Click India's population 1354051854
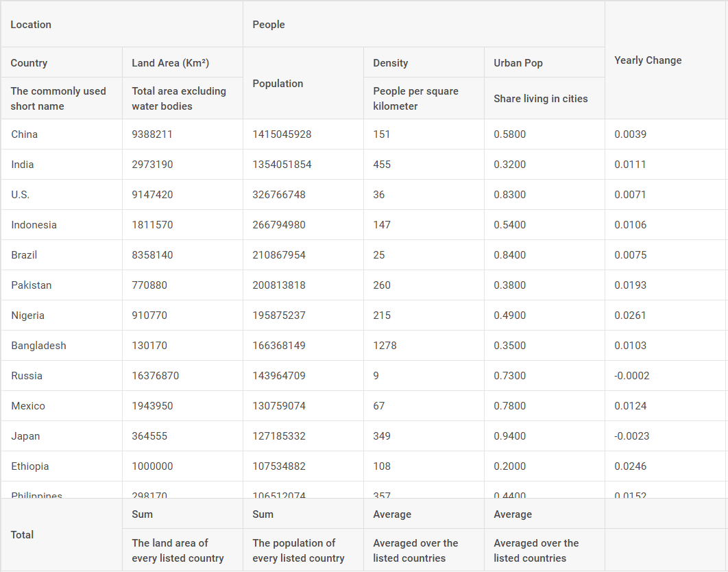The image size is (728, 572). pos(303,165)
